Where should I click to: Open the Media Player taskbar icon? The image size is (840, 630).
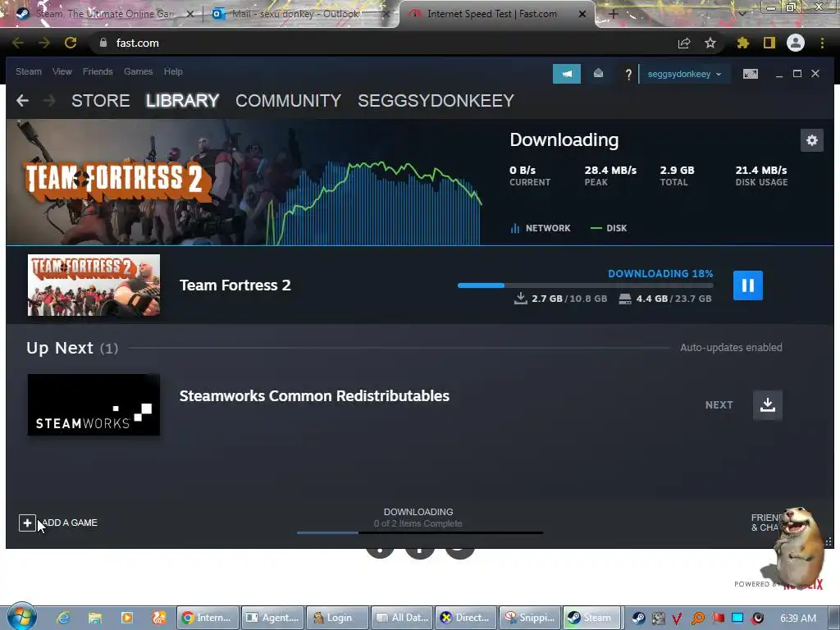(127, 618)
